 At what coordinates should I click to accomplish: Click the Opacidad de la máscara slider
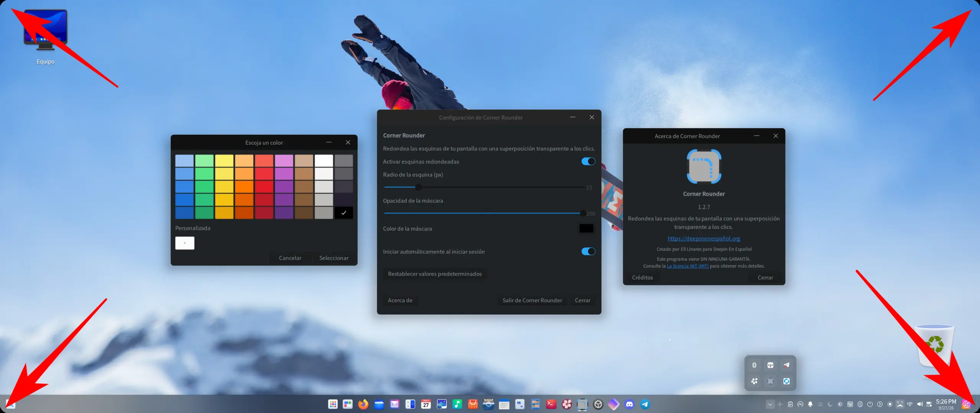(x=484, y=213)
